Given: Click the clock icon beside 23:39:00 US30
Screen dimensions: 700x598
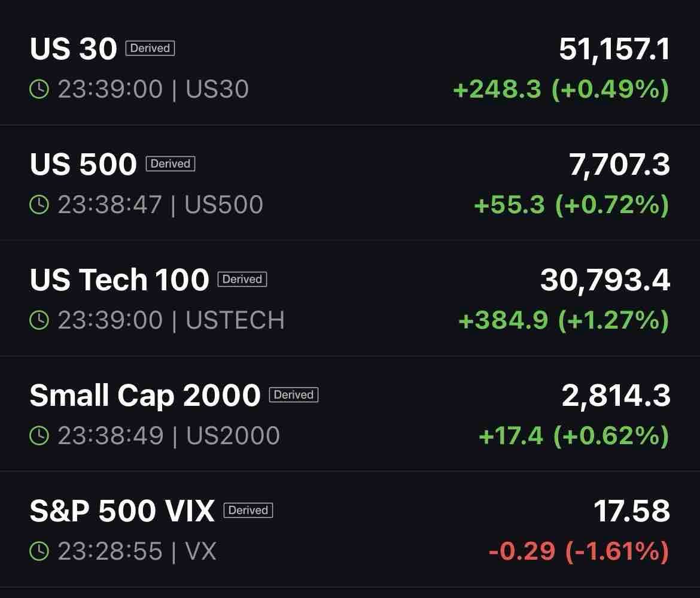Looking at the screenshot, I should pyautogui.click(x=39, y=89).
